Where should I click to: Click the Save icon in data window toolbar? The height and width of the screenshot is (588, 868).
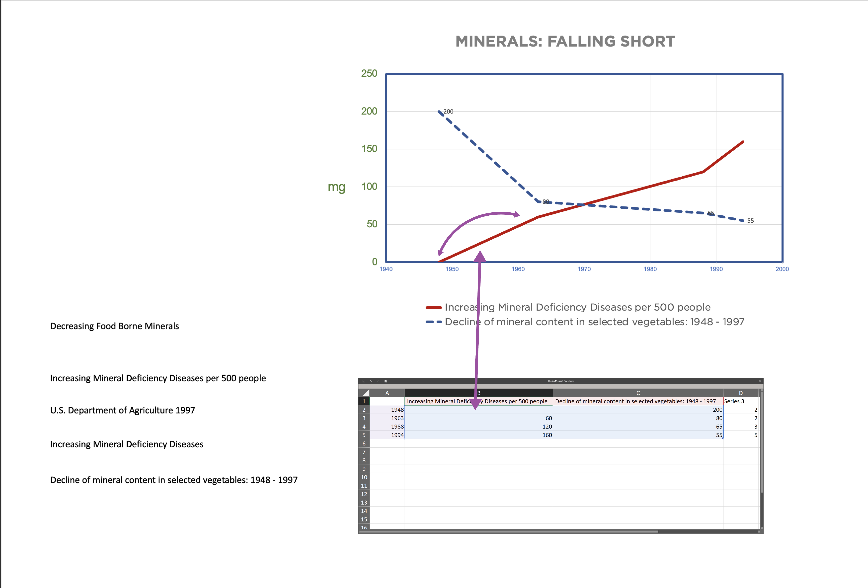pyautogui.click(x=363, y=381)
